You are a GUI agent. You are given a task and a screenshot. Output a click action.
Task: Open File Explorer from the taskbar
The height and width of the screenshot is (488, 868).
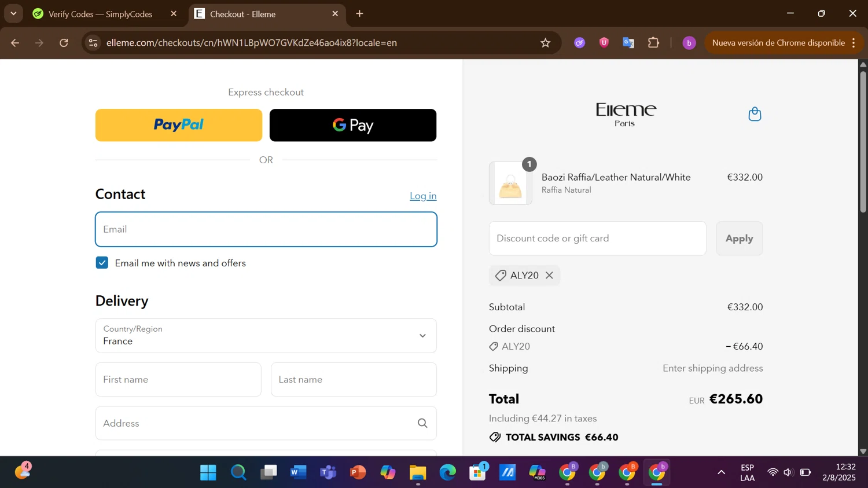(418, 473)
